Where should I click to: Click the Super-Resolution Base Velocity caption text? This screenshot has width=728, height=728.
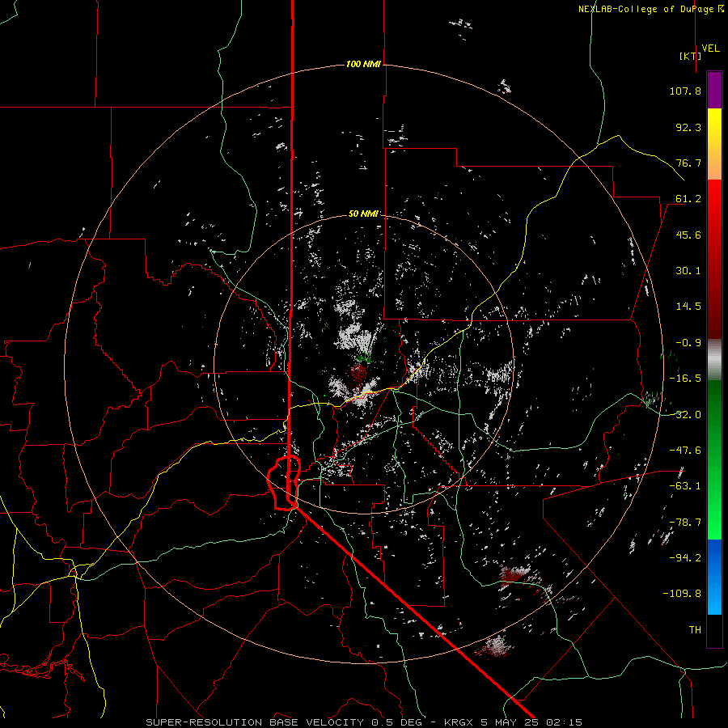(x=363, y=722)
